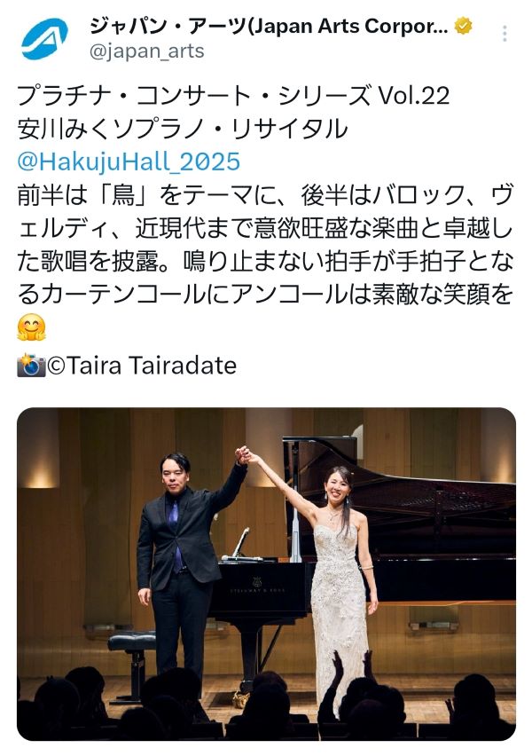This screenshot has width=532, height=756.
Task: Click the gold verified badge
Action: 463,27
